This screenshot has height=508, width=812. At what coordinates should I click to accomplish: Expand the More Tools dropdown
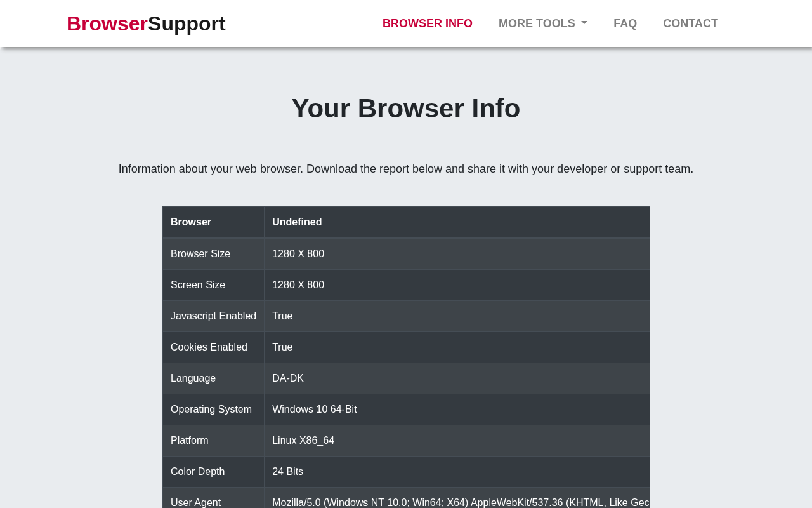543,23
